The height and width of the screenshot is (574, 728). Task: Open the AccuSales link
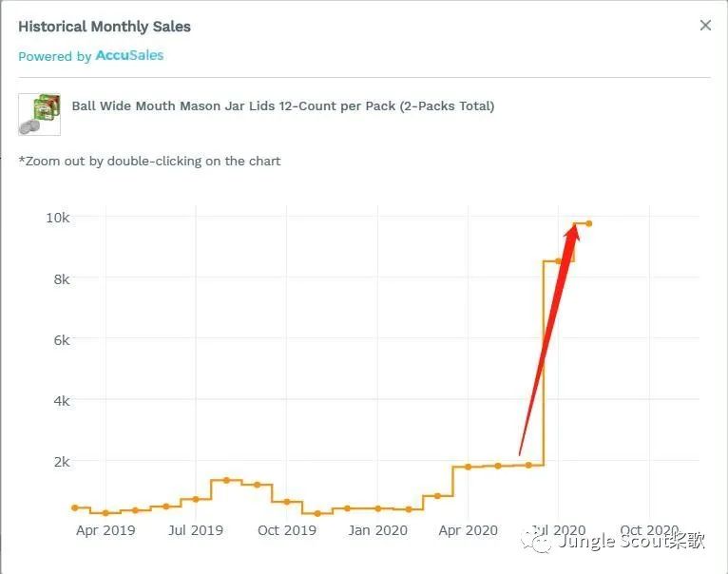tap(129, 56)
